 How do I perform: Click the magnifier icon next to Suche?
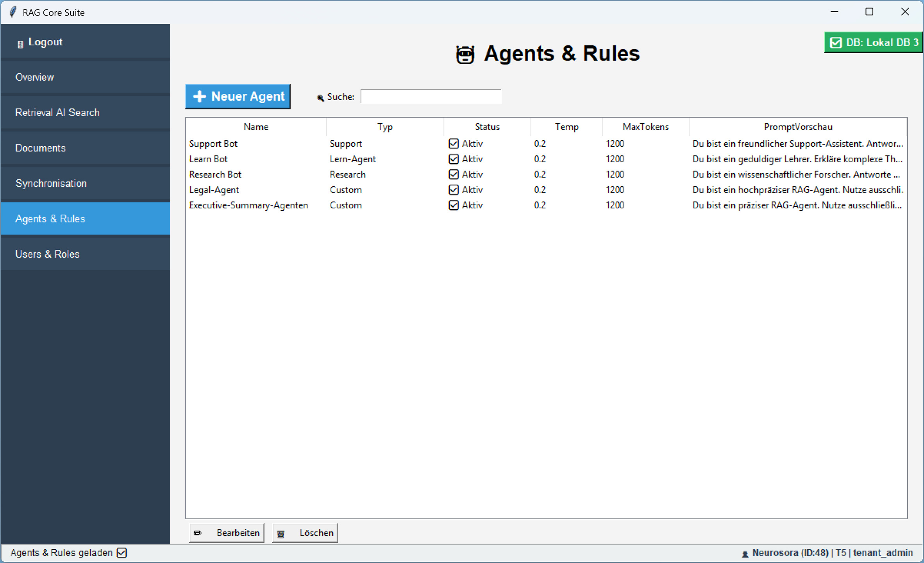tap(320, 97)
